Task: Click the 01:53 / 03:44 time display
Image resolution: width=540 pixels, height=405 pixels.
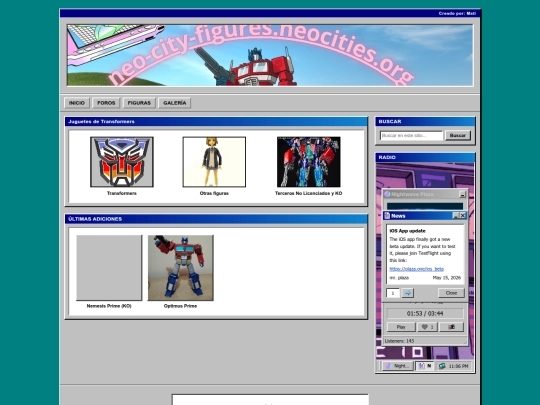Action: coord(425,313)
